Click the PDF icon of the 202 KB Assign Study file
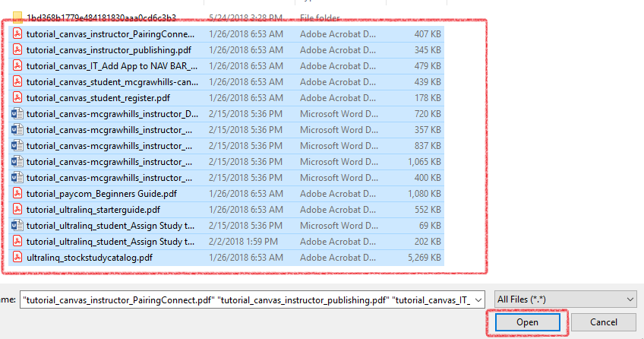The height and width of the screenshot is (339, 644). pyautogui.click(x=17, y=242)
